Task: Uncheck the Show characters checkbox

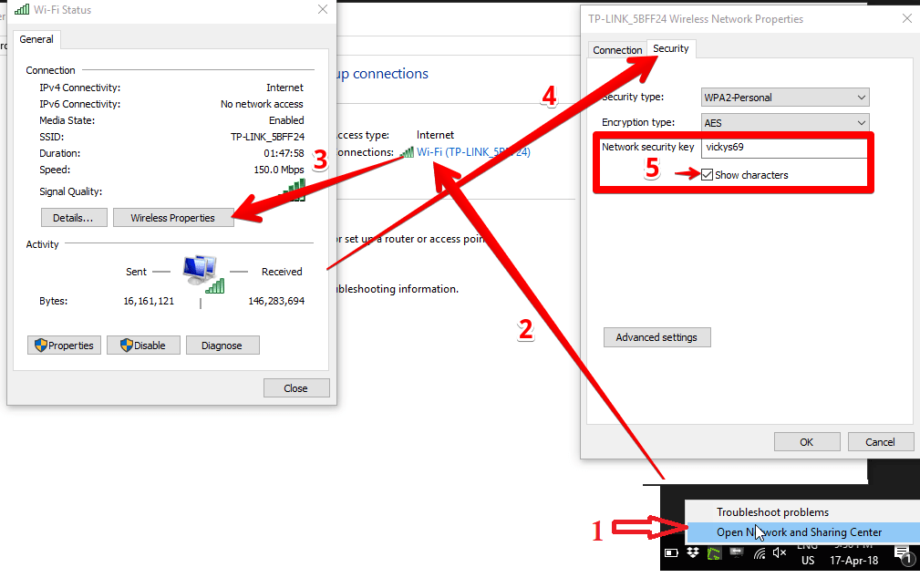Action: point(708,175)
